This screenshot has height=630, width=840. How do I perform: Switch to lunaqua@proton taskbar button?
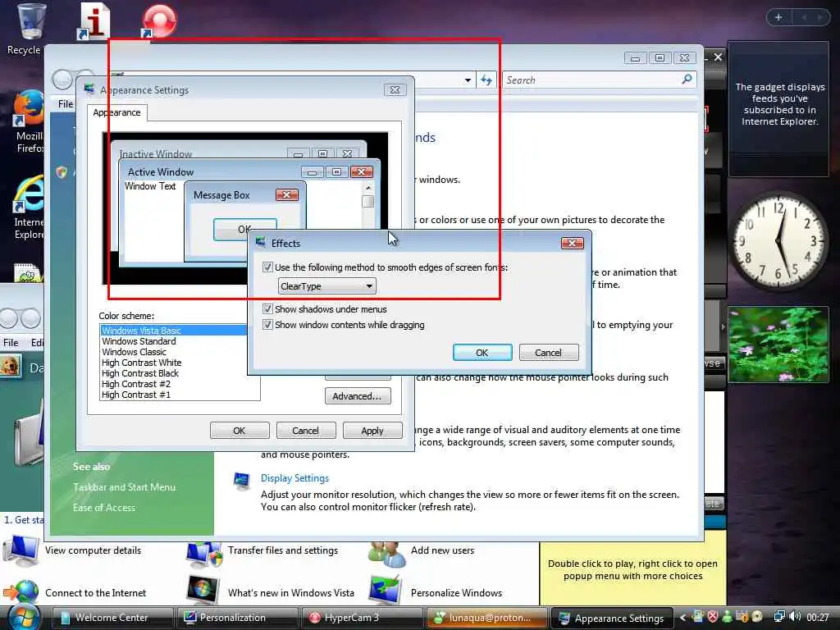click(x=487, y=618)
